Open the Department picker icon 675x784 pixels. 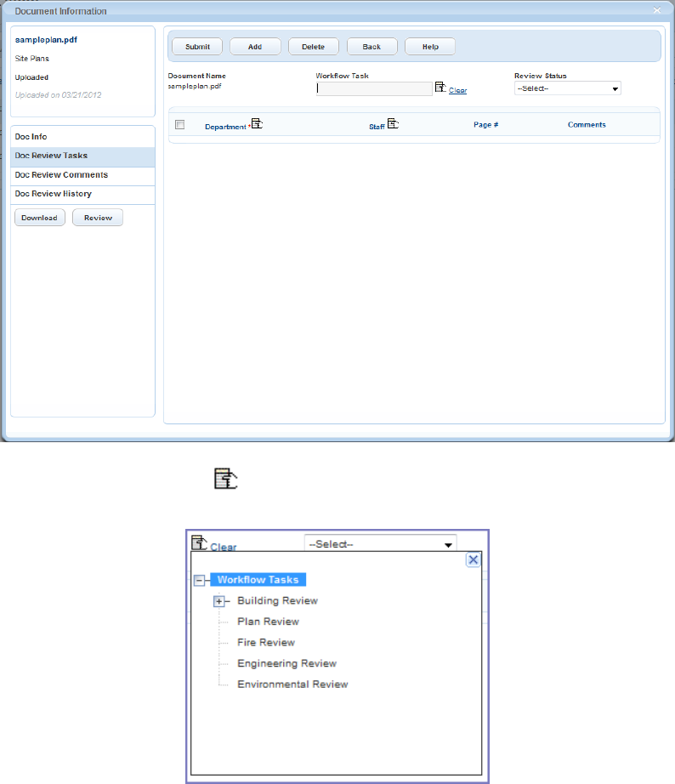[x=257, y=123]
